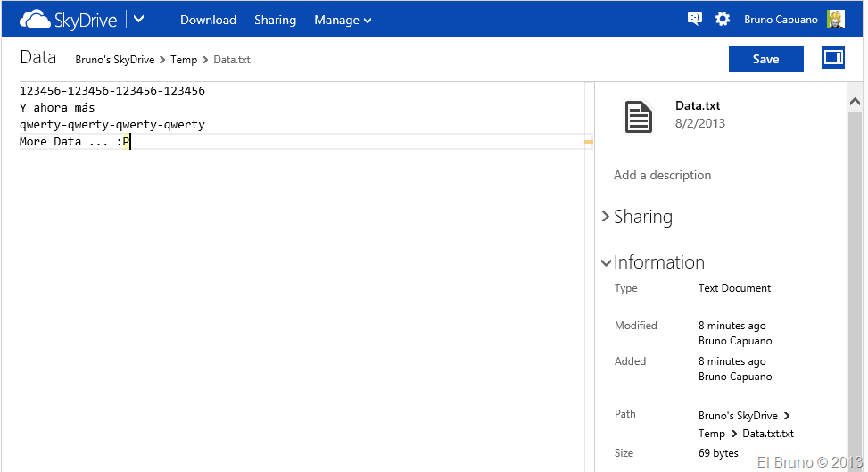Click the Download menu item
The width and height of the screenshot is (868, 472).
208,20
